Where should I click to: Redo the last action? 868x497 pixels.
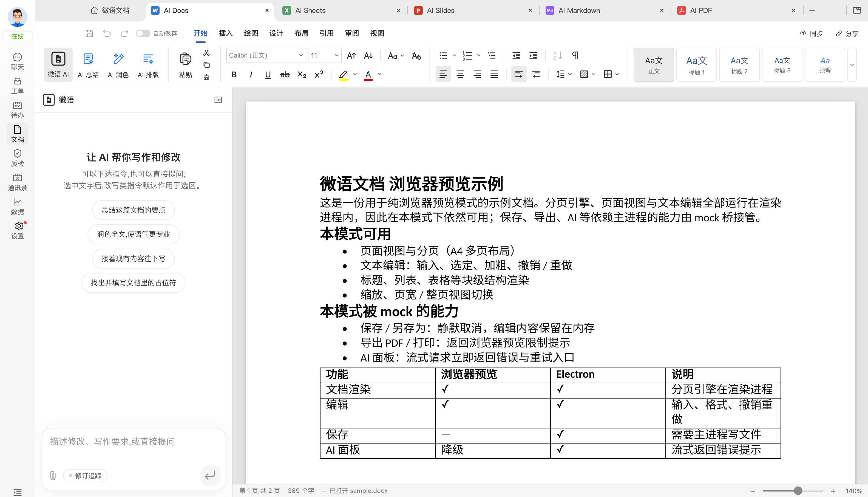124,33
